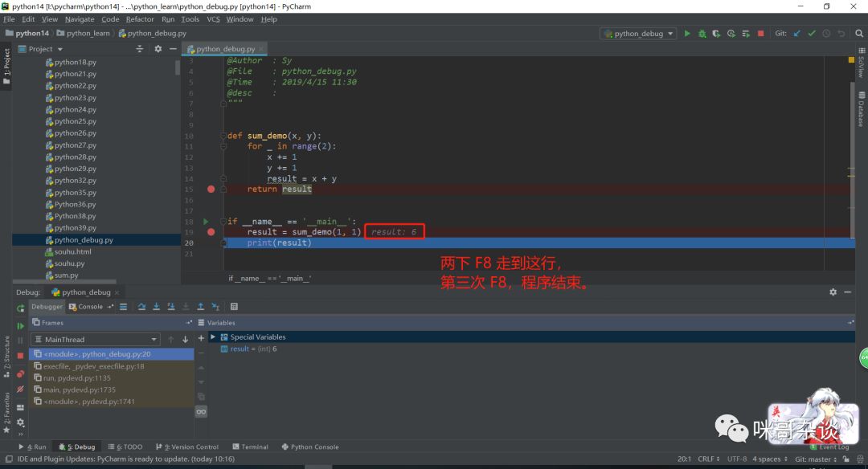Click the Step Into debugger icon
This screenshot has height=469, width=868.
156,307
